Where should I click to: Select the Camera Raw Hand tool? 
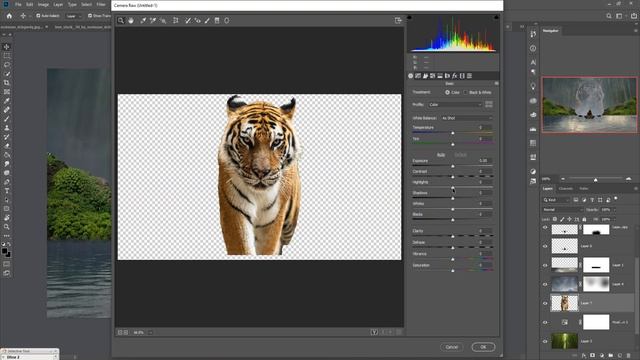pyautogui.click(x=131, y=20)
